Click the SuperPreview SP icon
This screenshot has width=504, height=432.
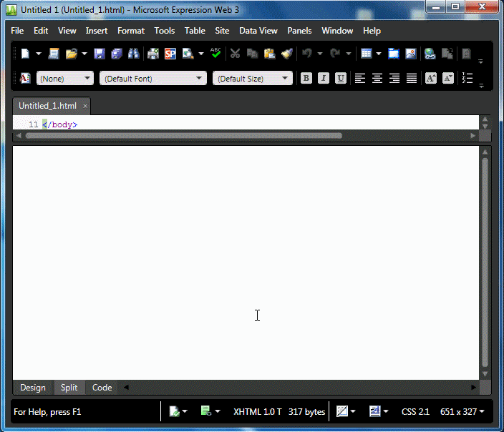tap(170, 54)
